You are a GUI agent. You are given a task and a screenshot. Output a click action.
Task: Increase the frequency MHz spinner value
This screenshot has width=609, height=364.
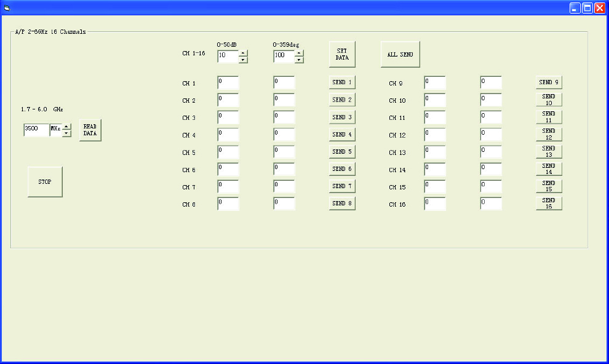tap(67, 127)
